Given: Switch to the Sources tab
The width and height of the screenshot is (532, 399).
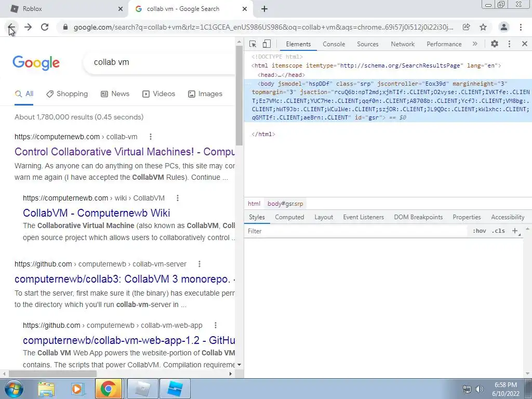Looking at the screenshot, I should pyautogui.click(x=367, y=44).
